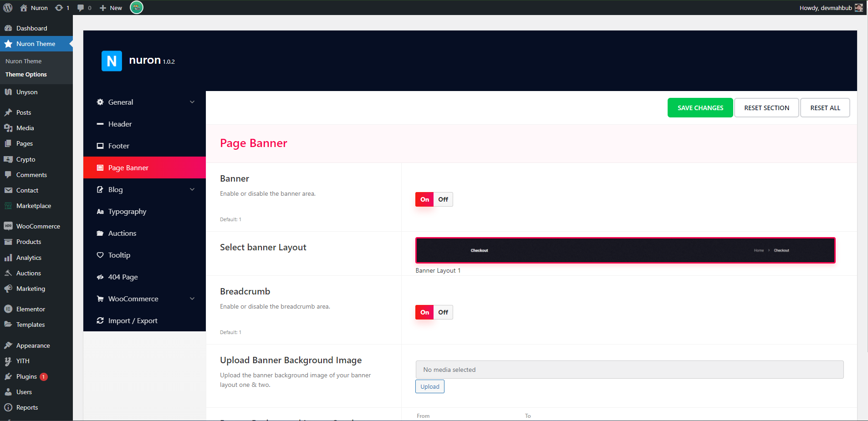Click the WordPress logo icon
Screen dimensions: 868x421
click(x=8, y=8)
